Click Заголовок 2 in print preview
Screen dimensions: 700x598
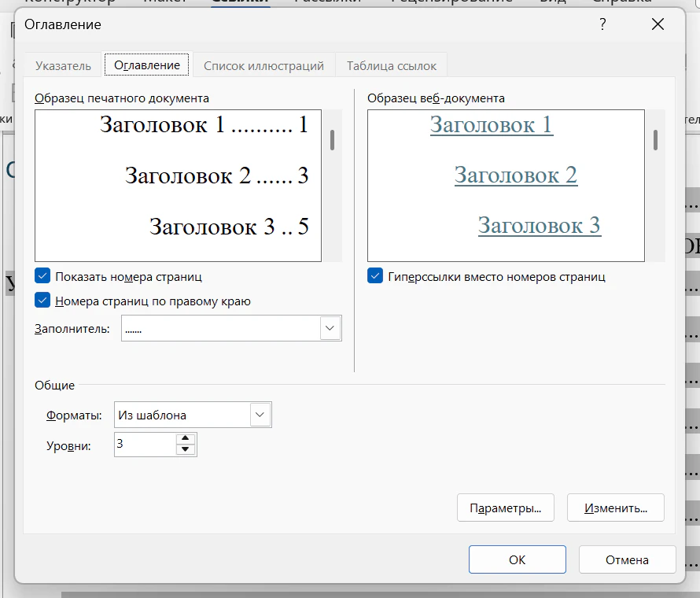click(x=188, y=175)
